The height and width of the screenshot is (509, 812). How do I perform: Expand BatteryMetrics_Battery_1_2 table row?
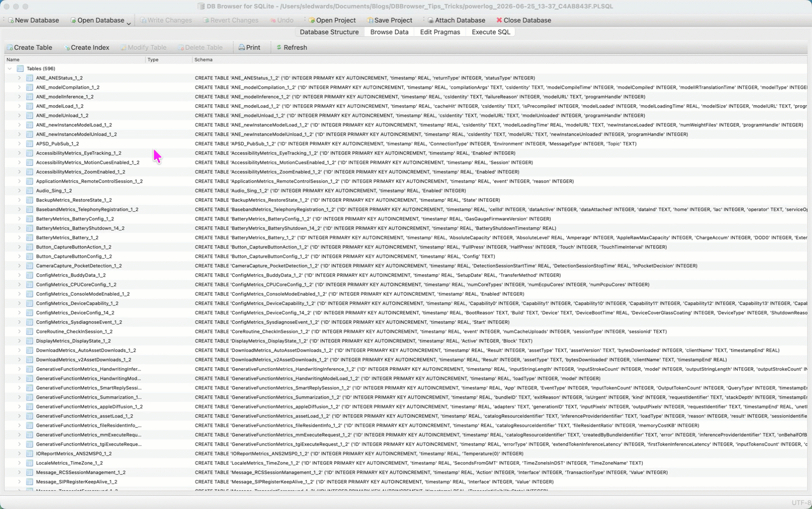coord(19,238)
